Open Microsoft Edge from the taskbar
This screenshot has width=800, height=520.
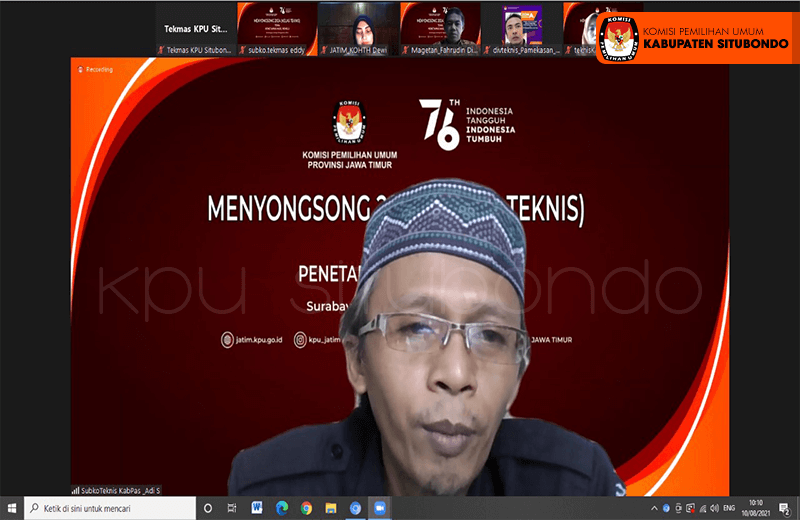281,508
